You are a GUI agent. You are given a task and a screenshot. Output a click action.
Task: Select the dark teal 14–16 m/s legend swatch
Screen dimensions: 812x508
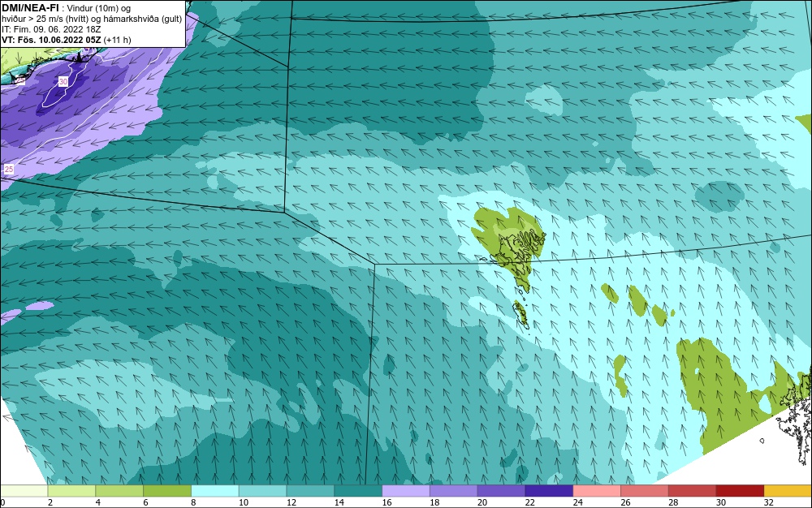click(x=358, y=491)
